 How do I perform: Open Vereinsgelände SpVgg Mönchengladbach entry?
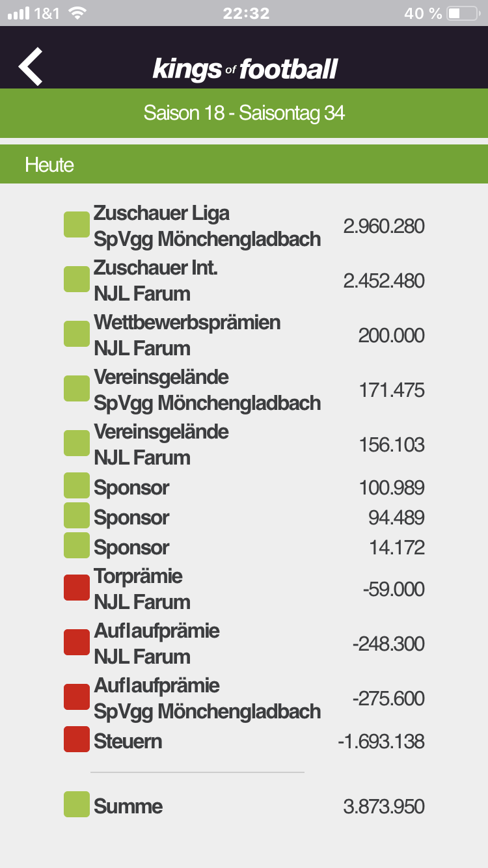[244, 390]
